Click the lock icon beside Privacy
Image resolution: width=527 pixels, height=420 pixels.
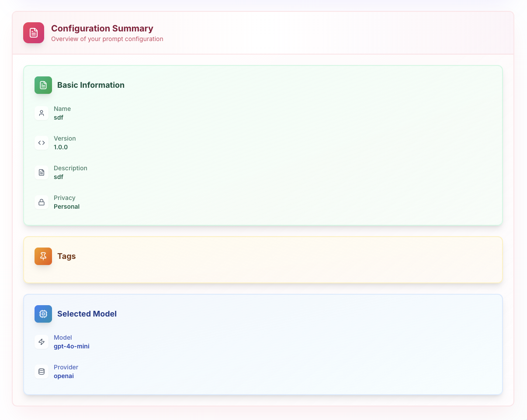click(42, 202)
